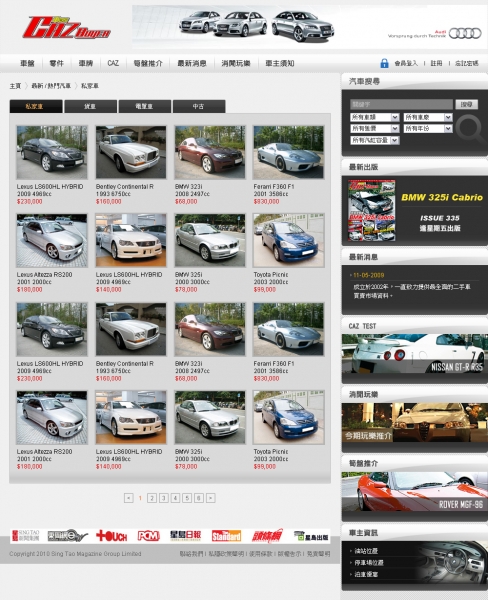
Task: Select the highlighted 私家車 tab
Action: pyautogui.click(x=36, y=106)
